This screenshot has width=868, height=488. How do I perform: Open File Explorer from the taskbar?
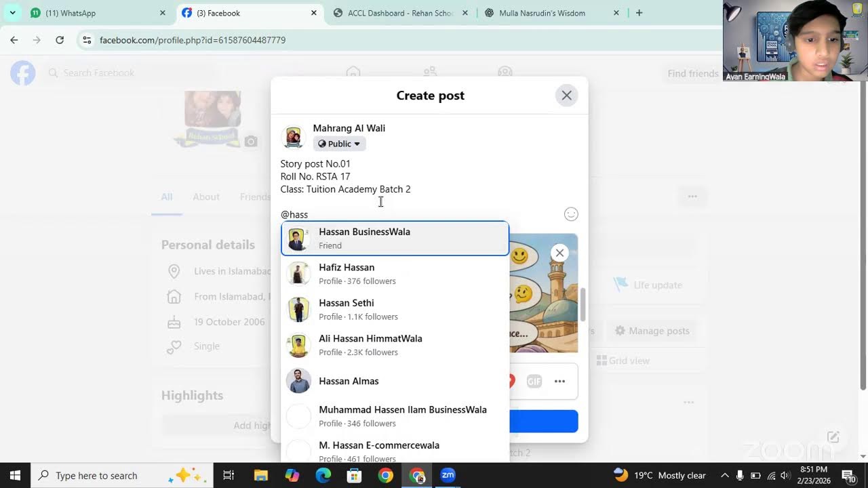[x=260, y=475]
